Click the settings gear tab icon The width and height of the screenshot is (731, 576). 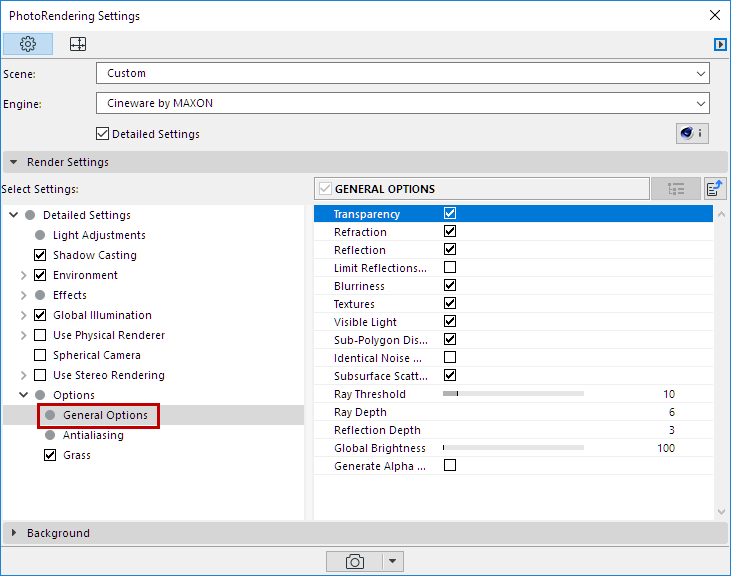click(28, 44)
